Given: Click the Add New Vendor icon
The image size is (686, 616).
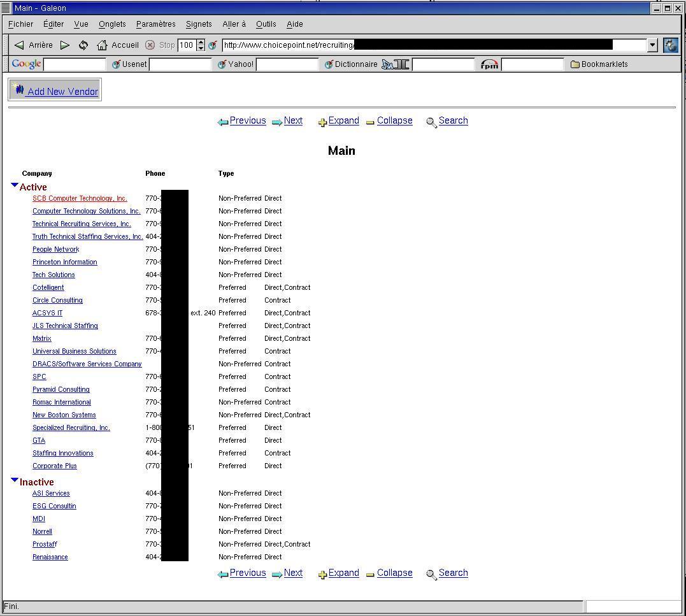Looking at the screenshot, I should click(x=18, y=89).
